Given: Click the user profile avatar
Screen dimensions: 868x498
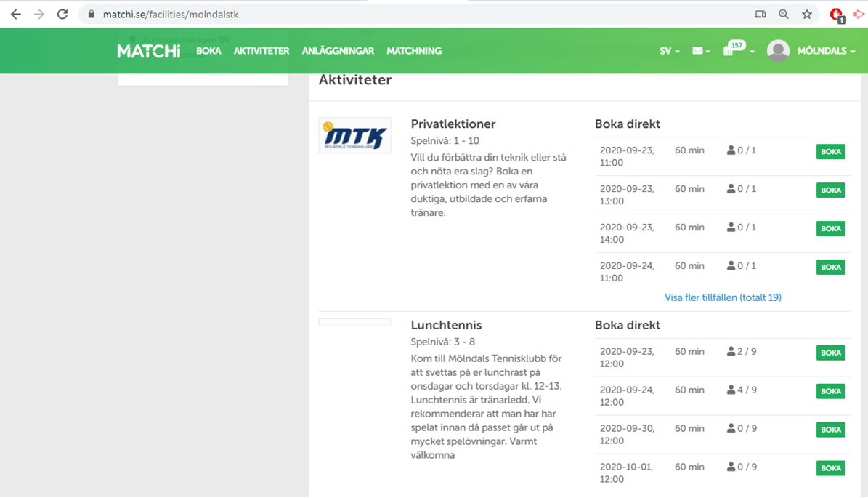Looking at the screenshot, I should point(778,51).
